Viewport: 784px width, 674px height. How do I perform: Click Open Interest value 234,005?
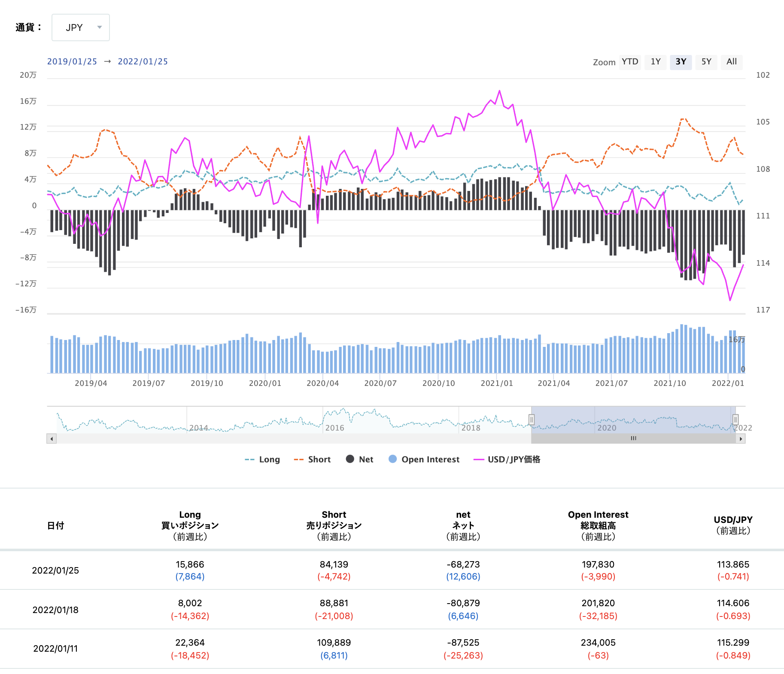tap(598, 643)
